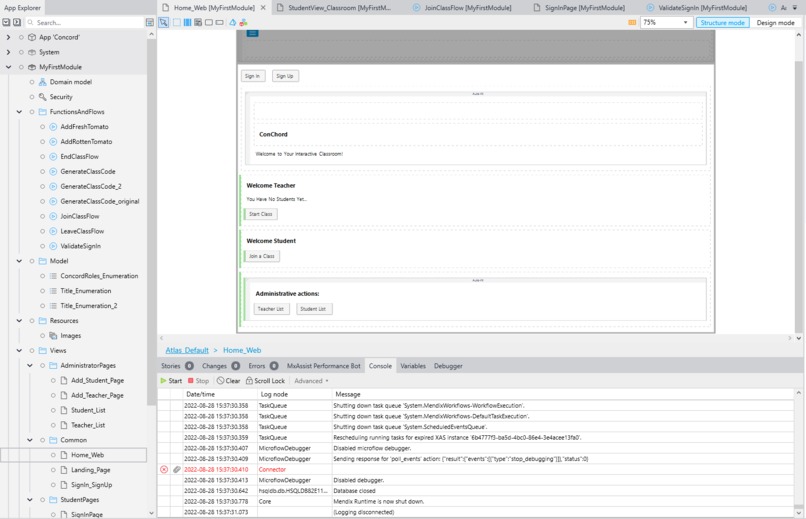Click the paperclip icon in Connector log row
806x519 pixels.
point(176,470)
